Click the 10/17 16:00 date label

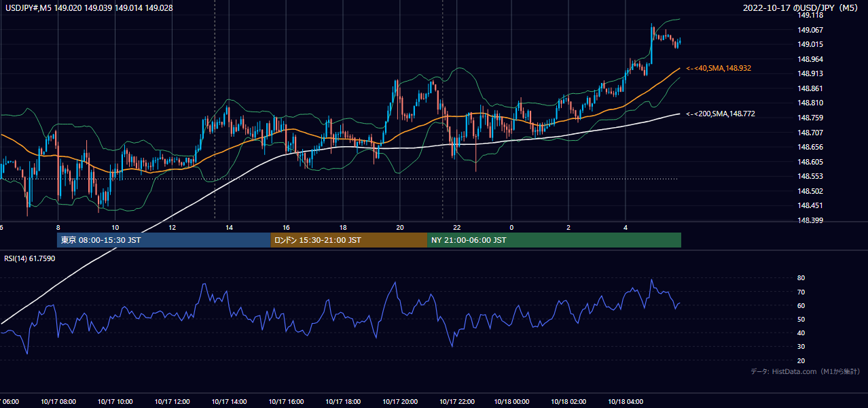(x=286, y=402)
